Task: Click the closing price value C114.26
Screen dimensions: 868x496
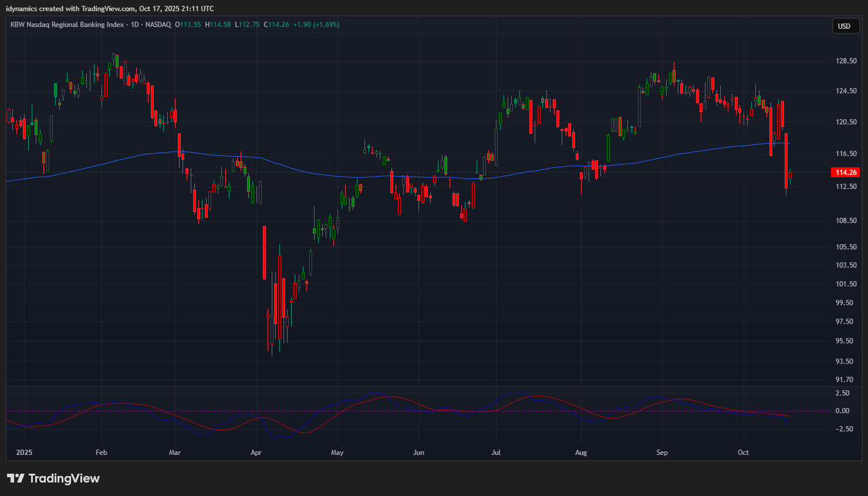Action: (276, 25)
